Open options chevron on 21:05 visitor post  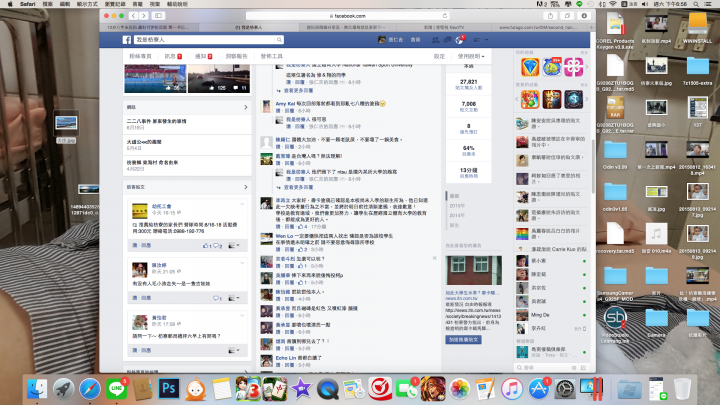click(x=242, y=263)
